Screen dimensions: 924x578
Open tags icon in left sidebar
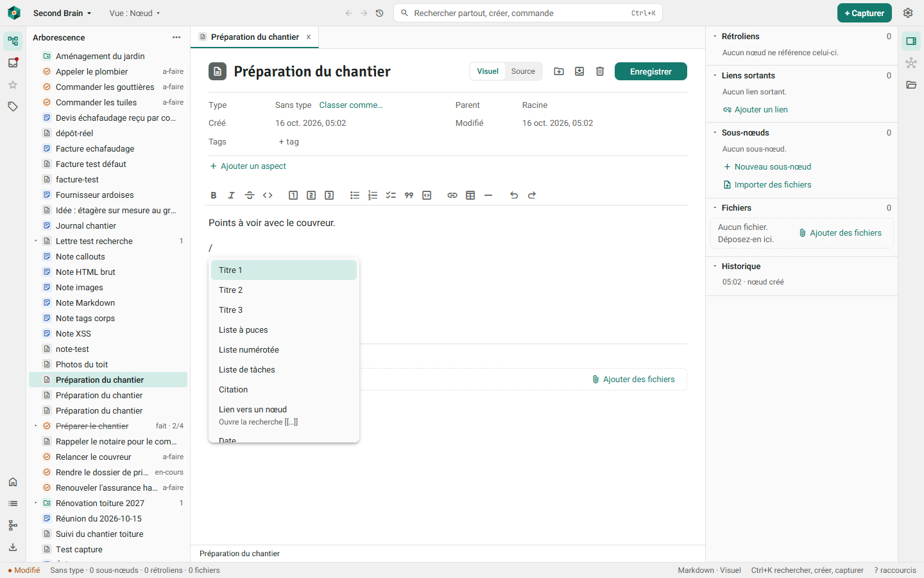[x=13, y=107]
